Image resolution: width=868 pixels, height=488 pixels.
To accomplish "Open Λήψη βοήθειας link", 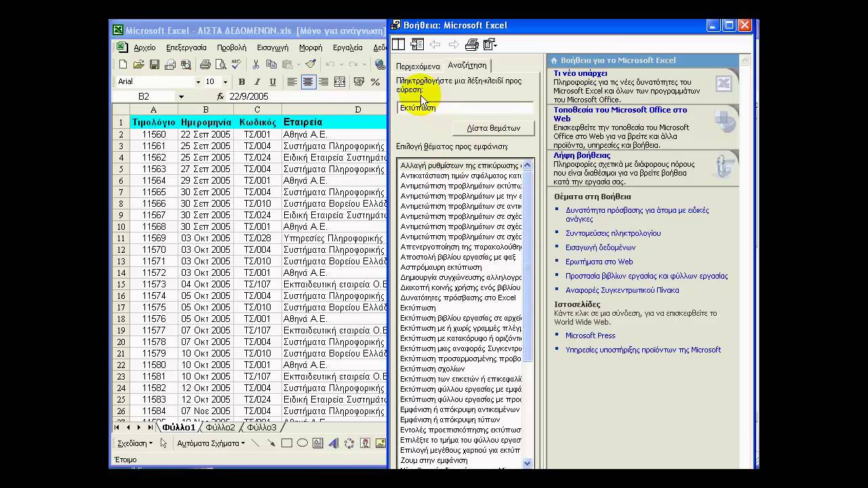I will tap(582, 155).
